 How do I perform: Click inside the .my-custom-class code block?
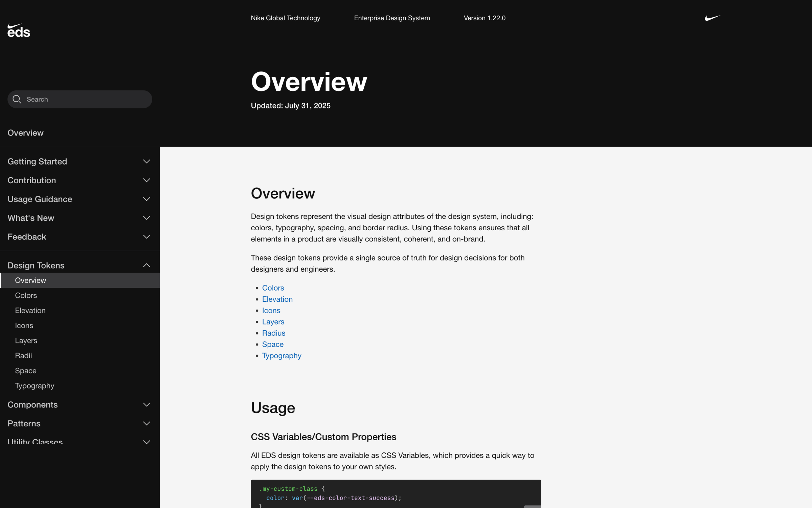[396, 494]
